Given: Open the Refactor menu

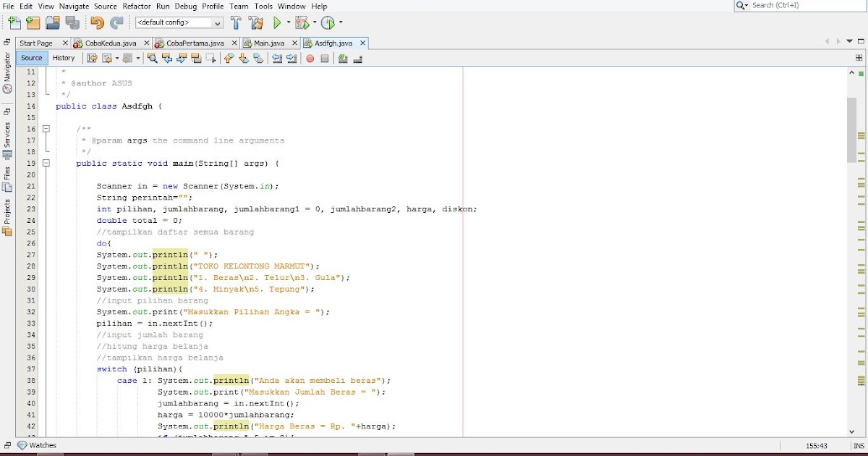Looking at the screenshot, I should (136, 6).
